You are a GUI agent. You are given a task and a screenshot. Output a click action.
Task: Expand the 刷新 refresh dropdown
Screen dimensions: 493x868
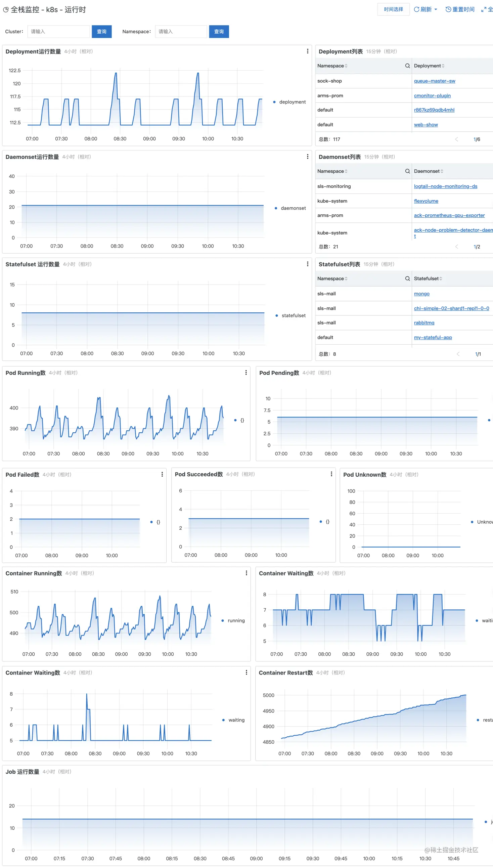pos(425,9)
